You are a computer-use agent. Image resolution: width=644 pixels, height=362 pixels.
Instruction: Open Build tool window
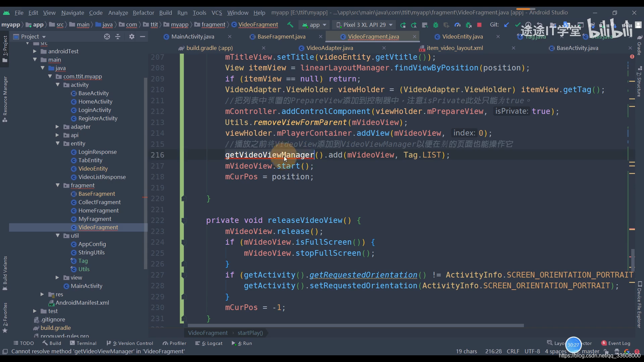pyautogui.click(x=52, y=343)
